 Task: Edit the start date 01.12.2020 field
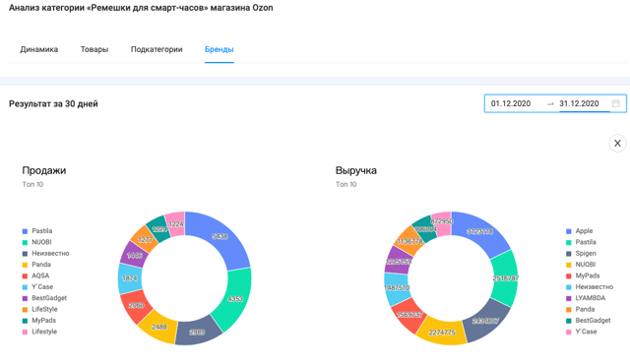tap(511, 103)
